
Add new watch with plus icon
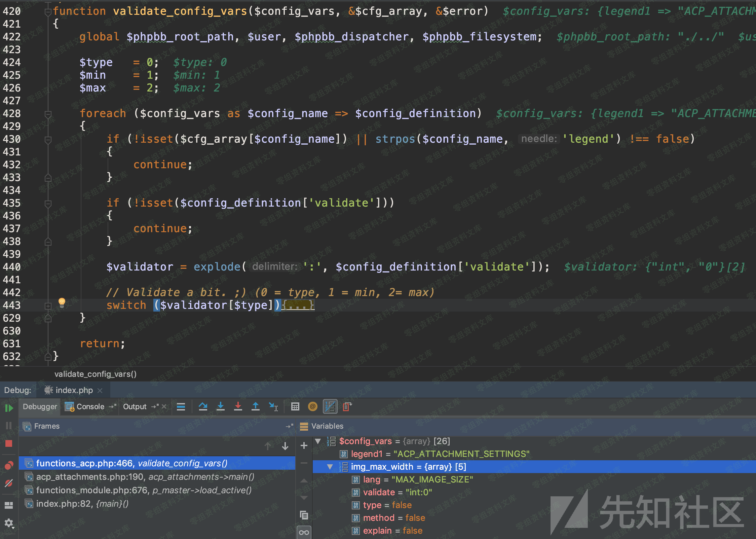coord(304,445)
